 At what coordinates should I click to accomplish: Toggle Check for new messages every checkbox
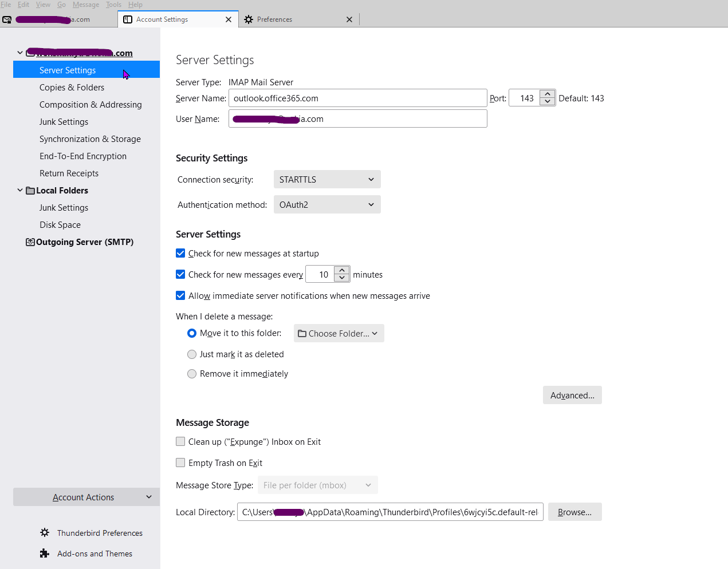pos(180,274)
